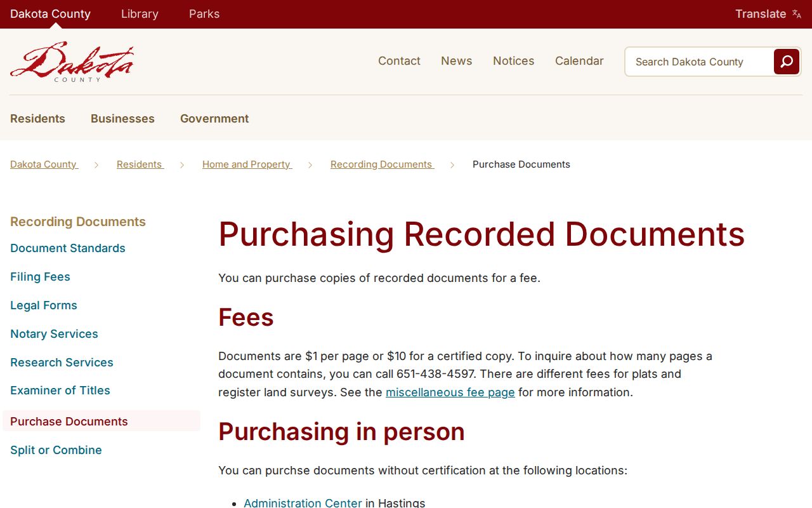812x508 pixels.
Task: Open the Government main menu
Action: (x=214, y=119)
